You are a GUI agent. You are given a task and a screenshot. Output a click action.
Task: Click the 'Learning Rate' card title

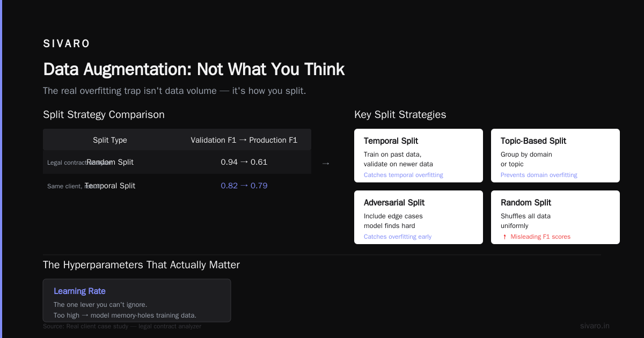tap(79, 291)
